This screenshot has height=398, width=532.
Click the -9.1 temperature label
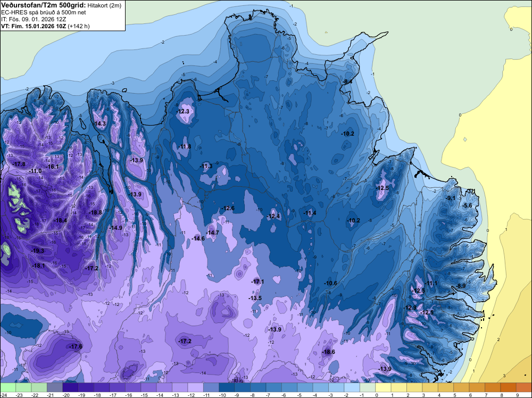[x=450, y=198]
